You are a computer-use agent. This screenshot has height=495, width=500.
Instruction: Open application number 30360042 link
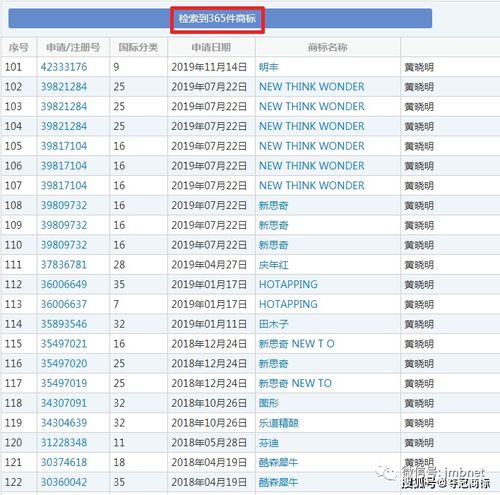[64, 482]
